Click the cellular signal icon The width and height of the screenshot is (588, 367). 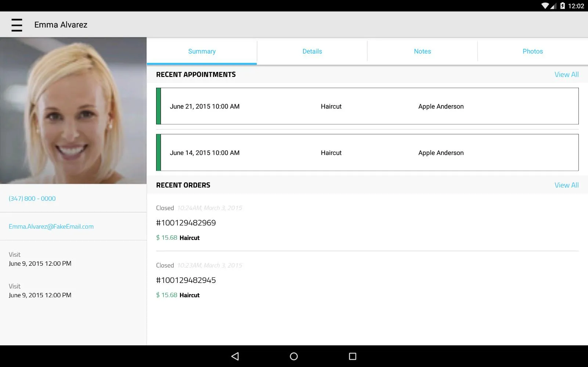pos(553,6)
